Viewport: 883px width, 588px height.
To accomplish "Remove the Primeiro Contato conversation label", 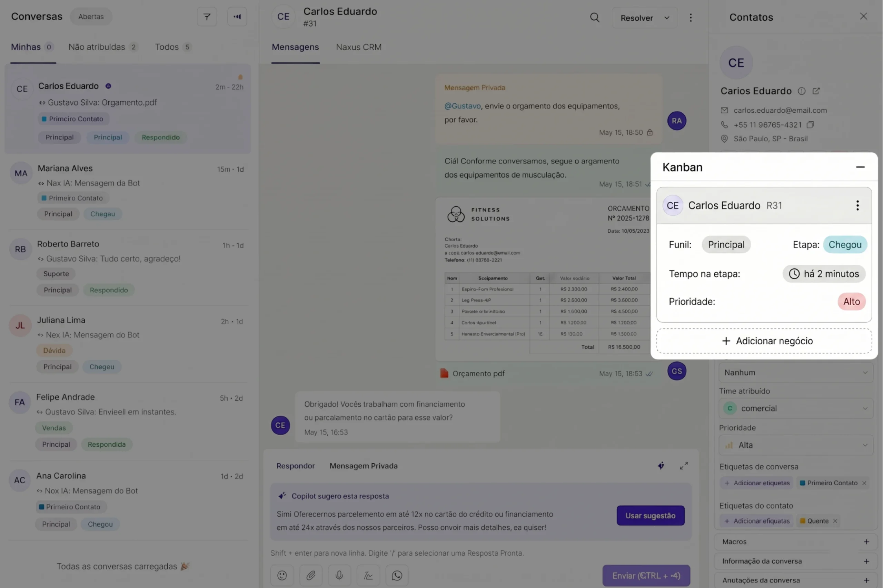I will point(864,483).
